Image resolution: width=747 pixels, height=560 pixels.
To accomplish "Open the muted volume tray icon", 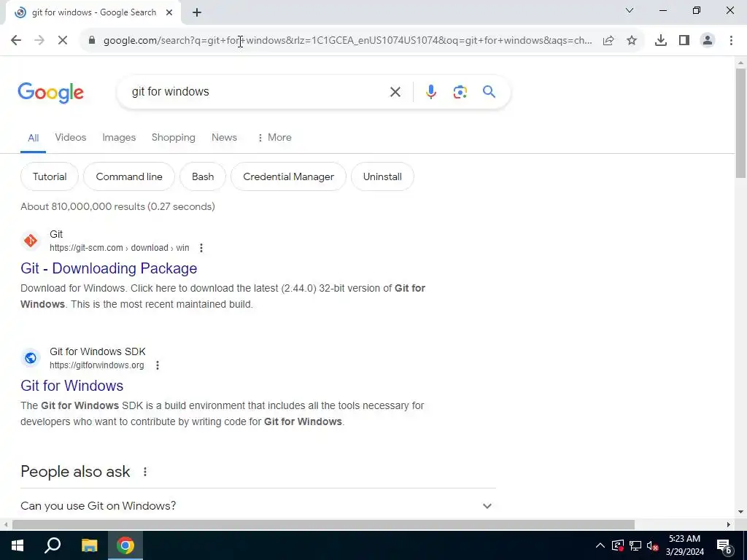I will click(653, 545).
